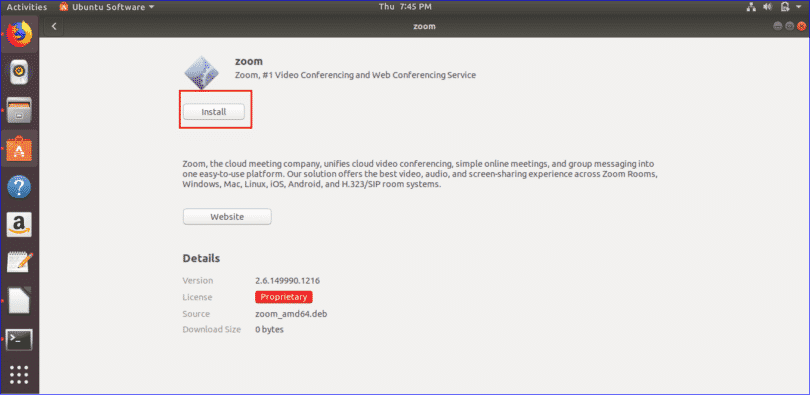
Task: Open the Ubuntu Software app menu
Action: (107, 7)
